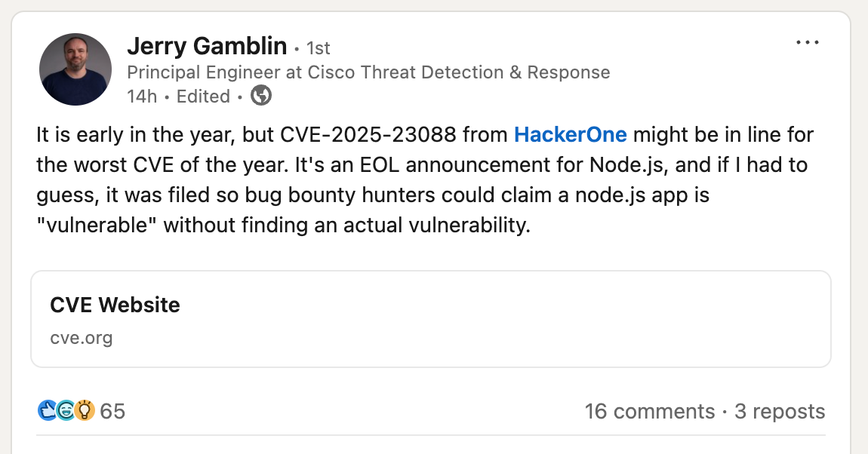This screenshot has height=454, width=868.
Task: Click the Principal Engineer at Cisco headline
Action: (x=368, y=72)
